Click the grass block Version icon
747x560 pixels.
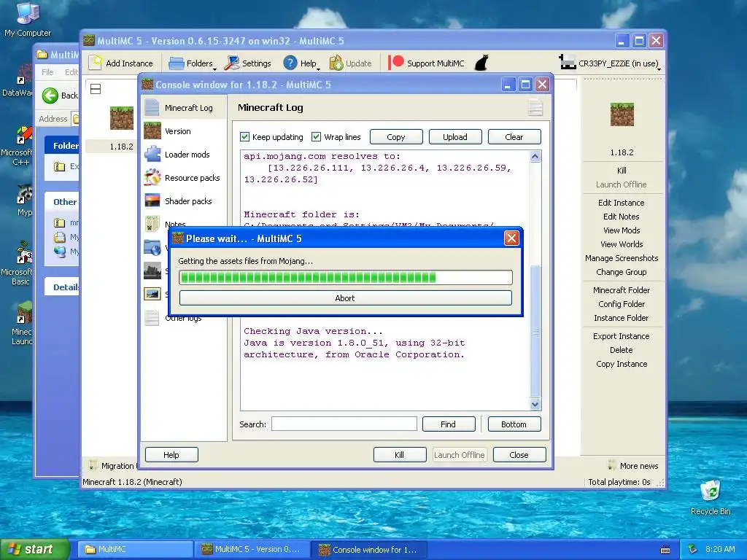tap(152, 131)
